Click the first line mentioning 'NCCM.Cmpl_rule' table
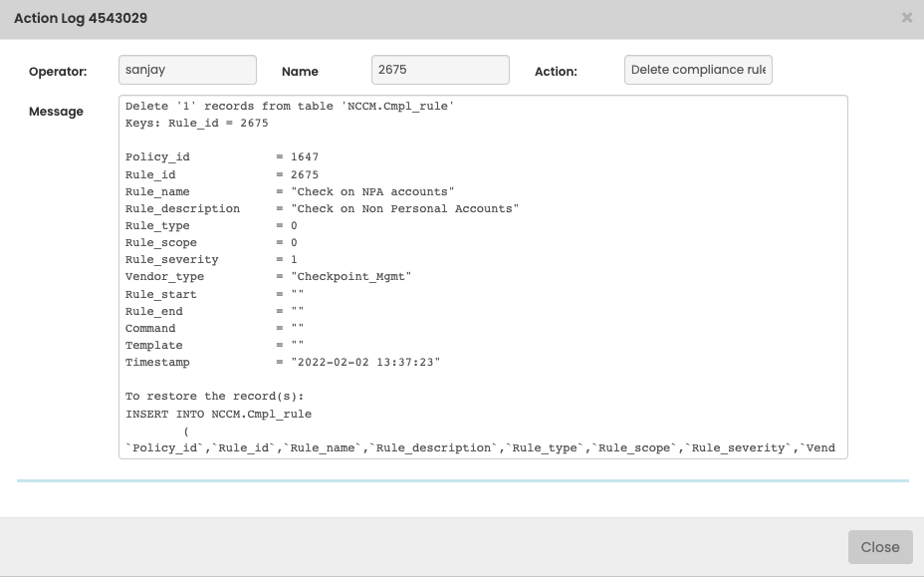Image resolution: width=924 pixels, height=577 pixels. 290,107
